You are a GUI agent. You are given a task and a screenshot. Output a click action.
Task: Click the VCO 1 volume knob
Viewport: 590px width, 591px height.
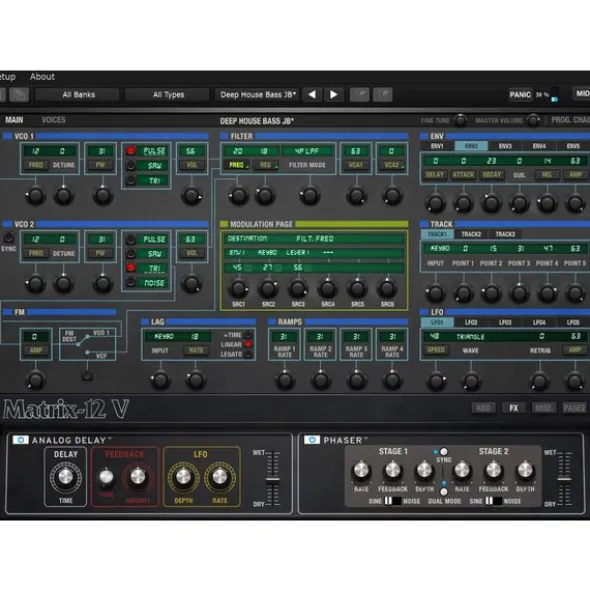192,196
